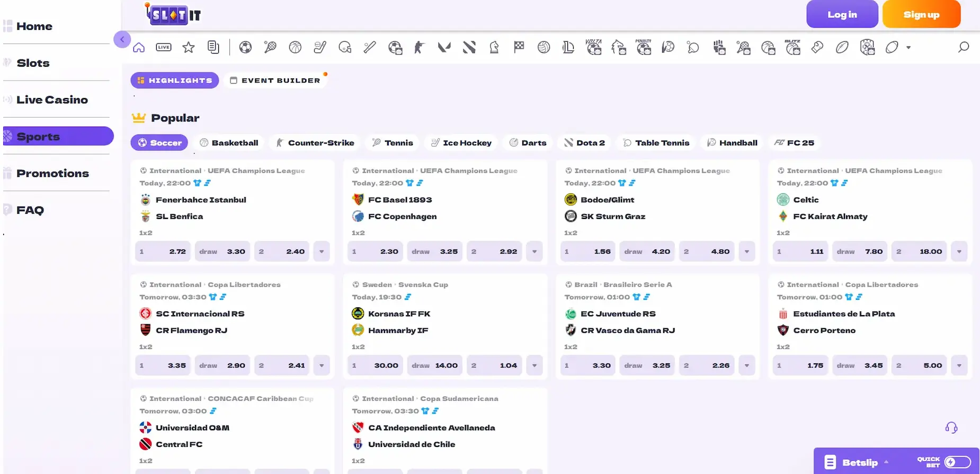
Task: Click the favorites star icon
Action: 188,48
